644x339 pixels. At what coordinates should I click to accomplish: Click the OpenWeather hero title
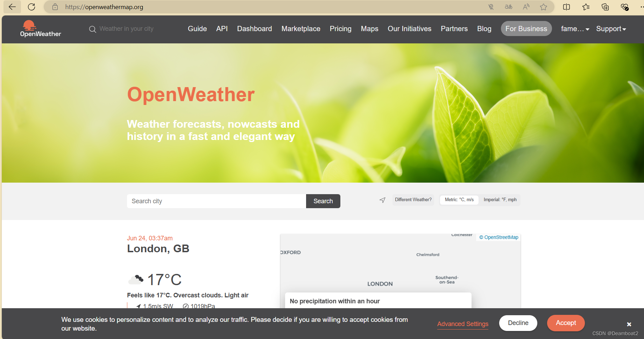click(191, 95)
